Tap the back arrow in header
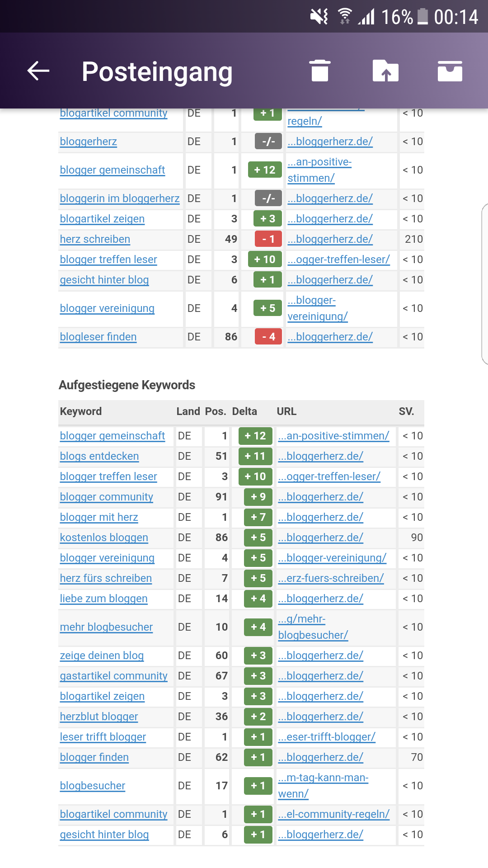Image resolution: width=488 pixels, height=868 pixels. (38, 71)
